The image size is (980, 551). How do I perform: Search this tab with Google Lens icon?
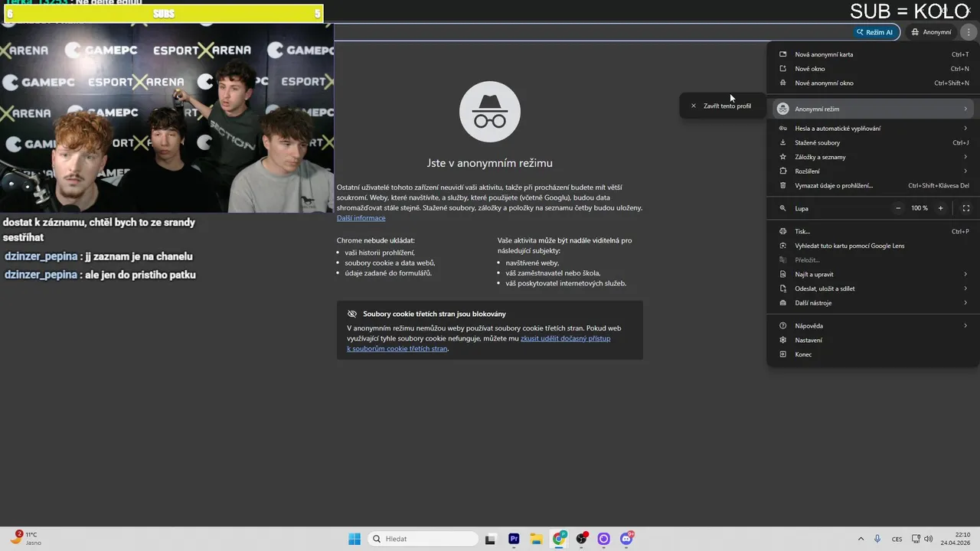point(782,246)
